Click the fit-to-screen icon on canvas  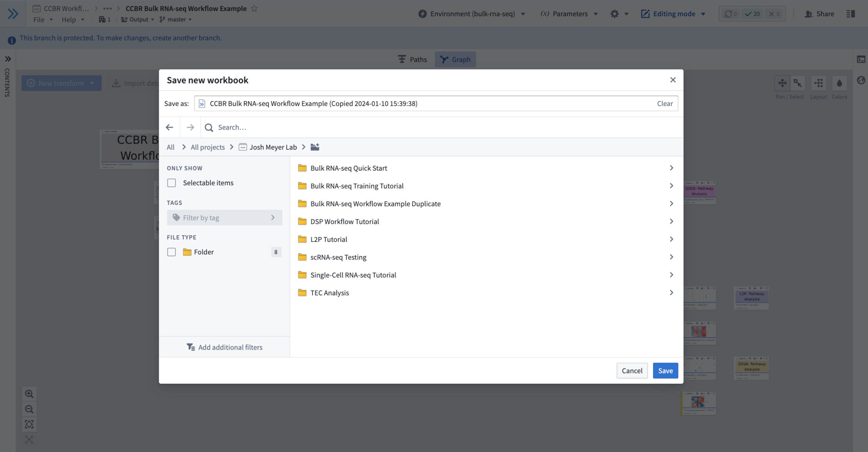(29, 424)
